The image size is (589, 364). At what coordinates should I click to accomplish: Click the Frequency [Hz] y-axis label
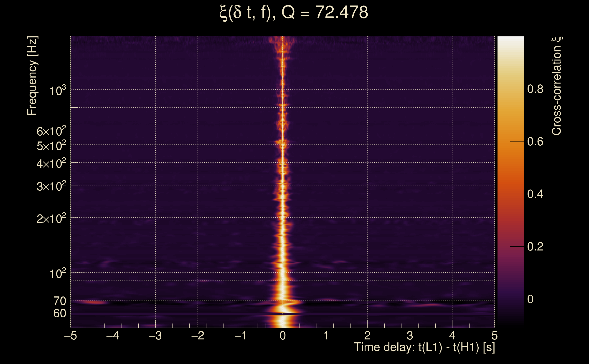click(32, 76)
